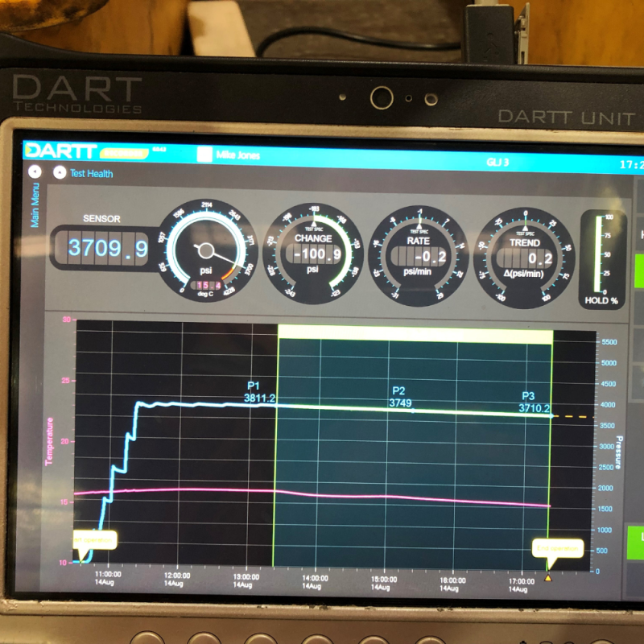This screenshot has width=644, height=644.
Task: Select the P1 3811.2 point label
Action: [x=259, y=393]
